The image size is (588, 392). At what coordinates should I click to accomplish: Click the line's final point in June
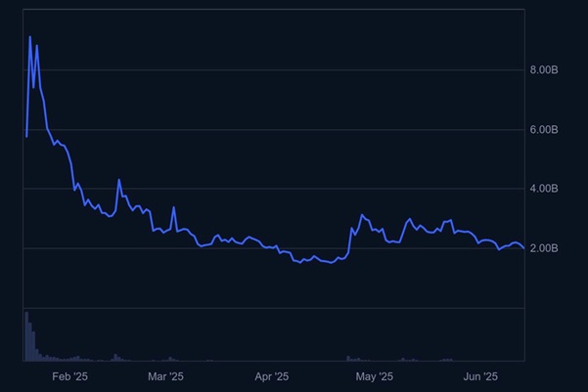click(x=523, y=247)
